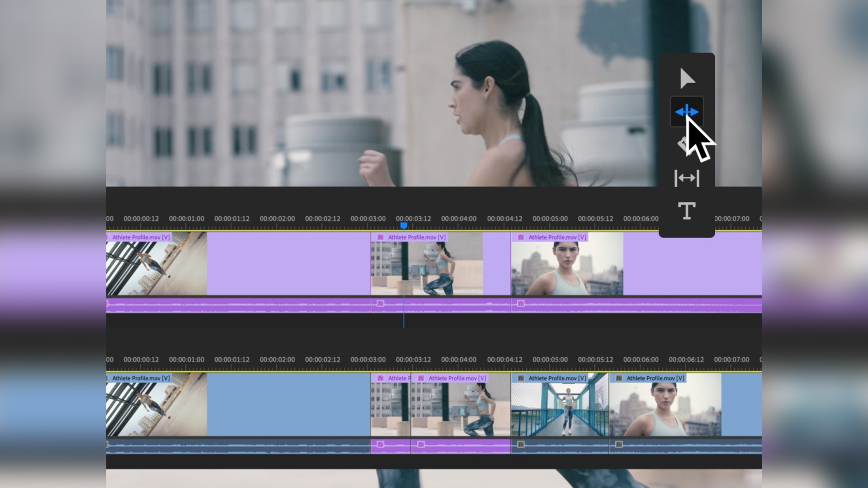Click 00:00:06:12 on the lower time ruler

click(x=686, y=360)
